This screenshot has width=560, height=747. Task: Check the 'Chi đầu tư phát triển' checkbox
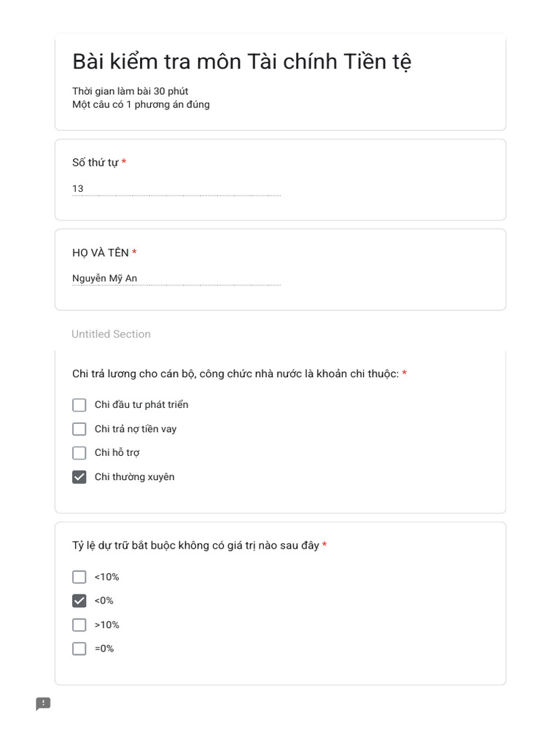point(79,405)
